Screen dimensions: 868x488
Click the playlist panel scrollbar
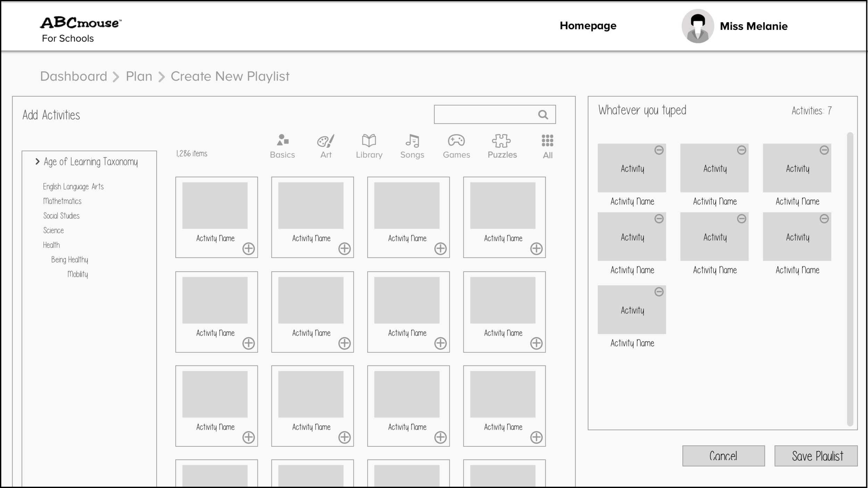[850, 279]
